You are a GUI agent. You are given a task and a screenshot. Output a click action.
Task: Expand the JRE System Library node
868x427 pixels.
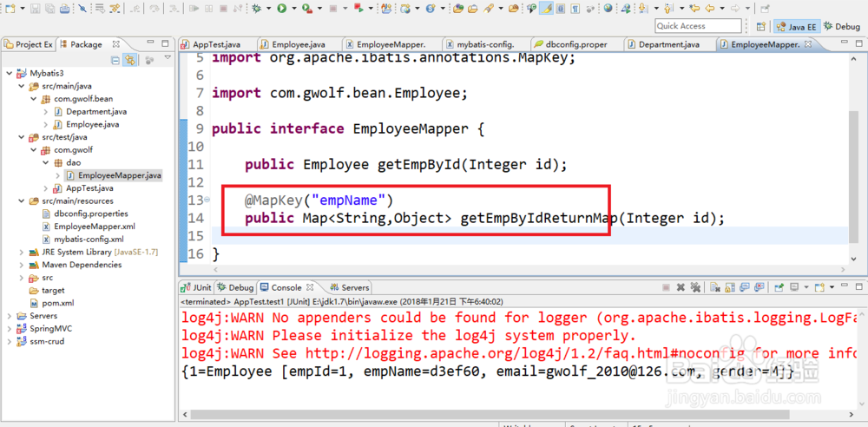pos(21,252)
